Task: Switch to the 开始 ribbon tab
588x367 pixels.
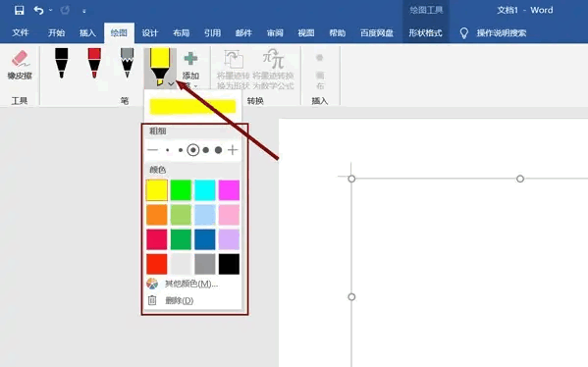Action: [x=56, y=33]
